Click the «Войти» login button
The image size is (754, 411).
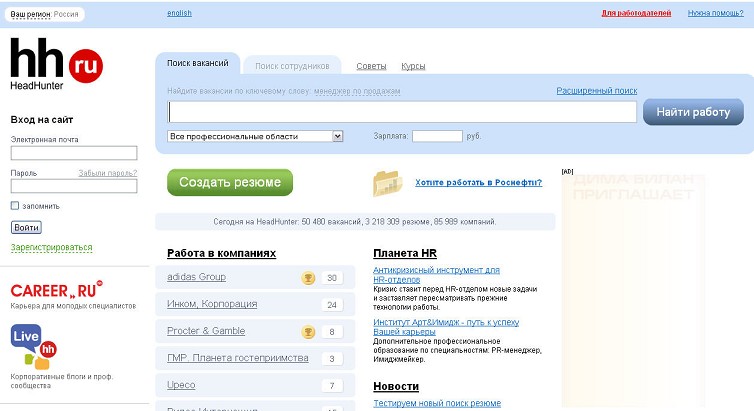click(26, 227)
